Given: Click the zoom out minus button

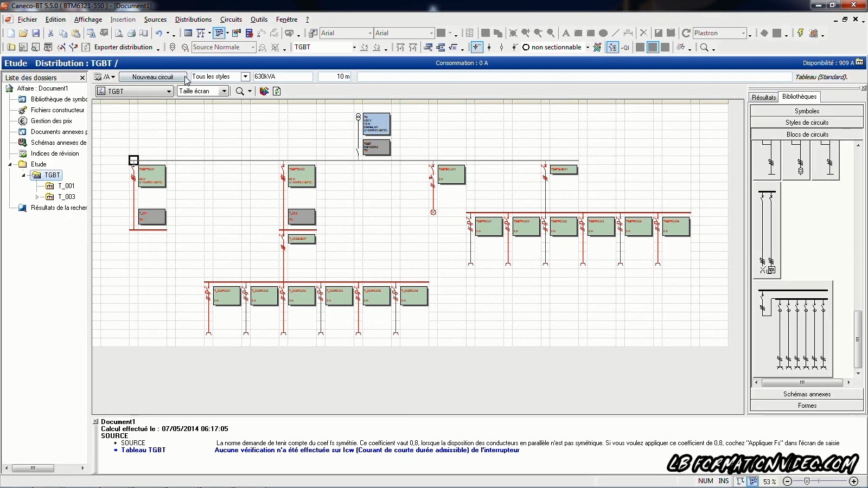Looking at the screenshot, I should pyautogui.click(x=787, y=481).
